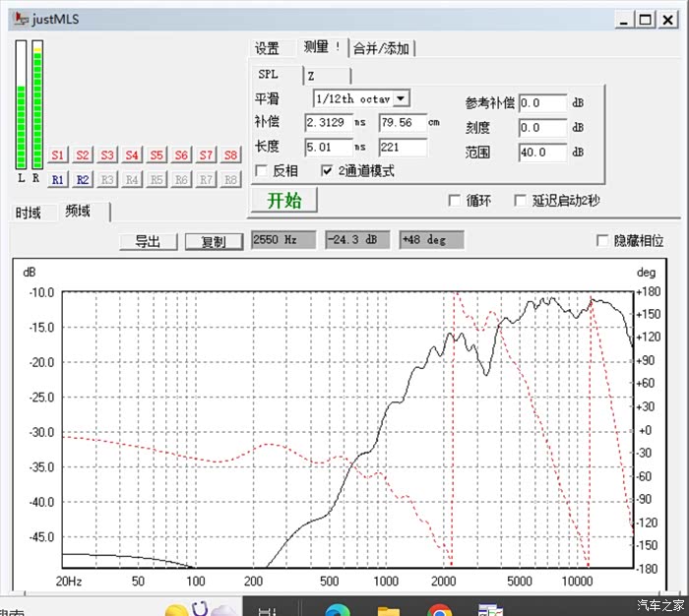689x616 pixels.
Task: Click the green 开始 start button
Action: pyautogui.click(x=284, y=200)
